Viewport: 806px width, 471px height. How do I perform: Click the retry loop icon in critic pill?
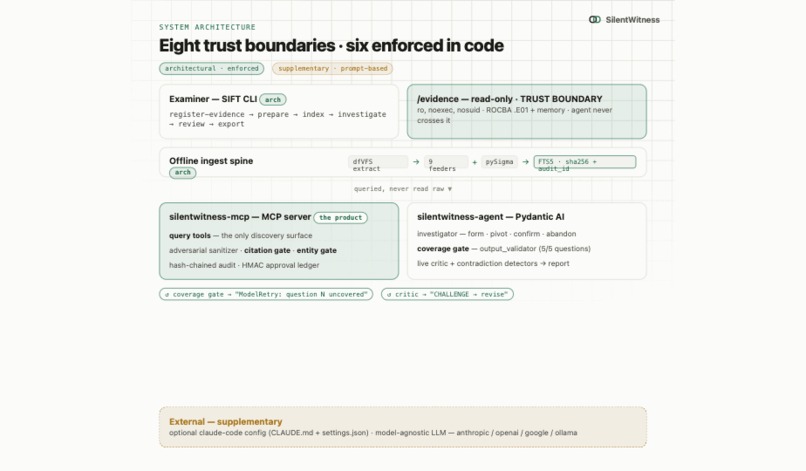pos(389,295)
